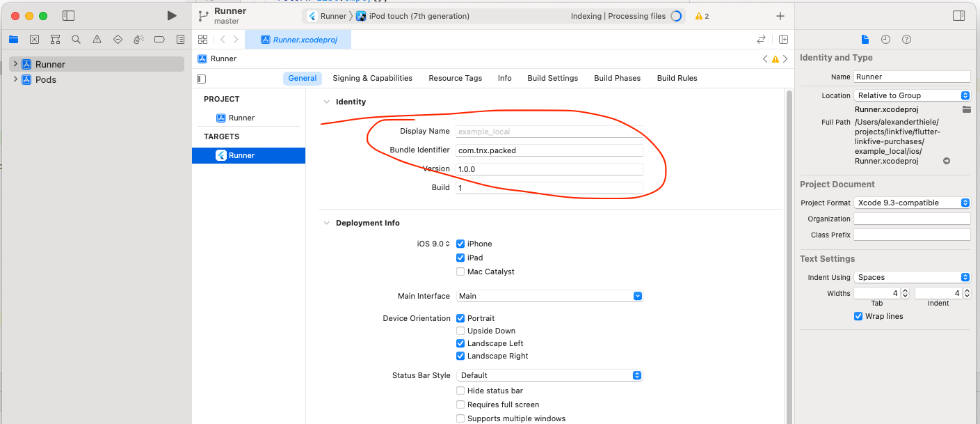
Task: Open the Main Interface dropdown
Action: click(549, 296)
